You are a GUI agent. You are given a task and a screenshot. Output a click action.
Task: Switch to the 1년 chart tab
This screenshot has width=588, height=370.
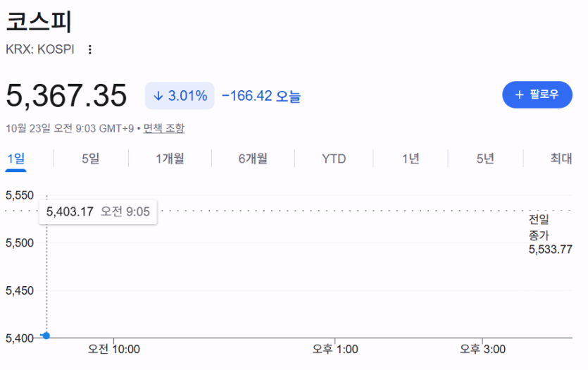pos(411,159)
